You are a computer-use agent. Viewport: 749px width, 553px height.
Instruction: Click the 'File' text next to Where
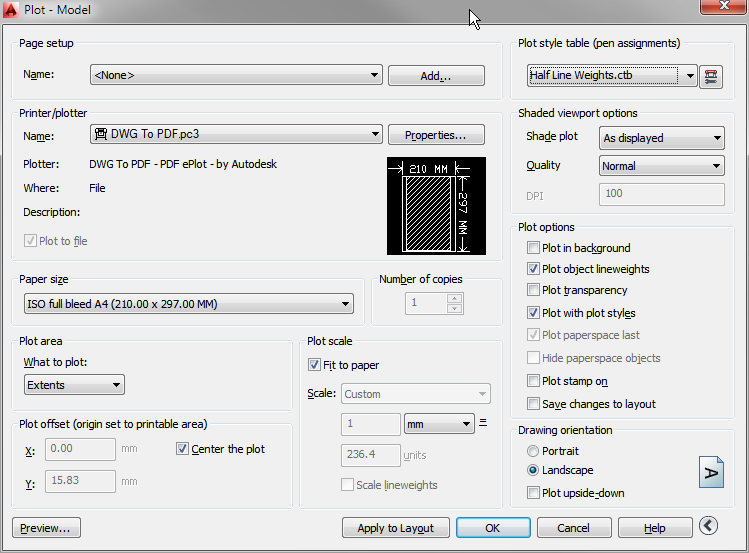click(x=97, y=188)
